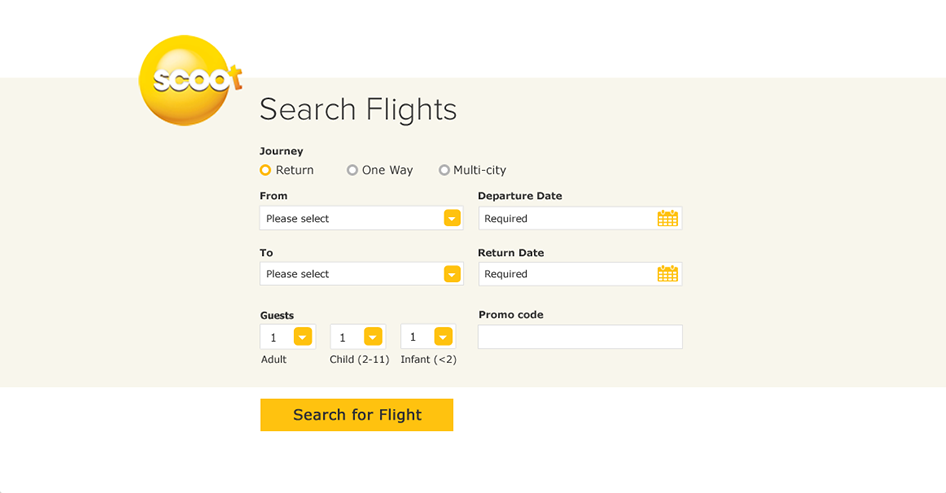Open the Departure Date calendar icon
The height and width of the screenshot is (493, 946).
[667, 218]
